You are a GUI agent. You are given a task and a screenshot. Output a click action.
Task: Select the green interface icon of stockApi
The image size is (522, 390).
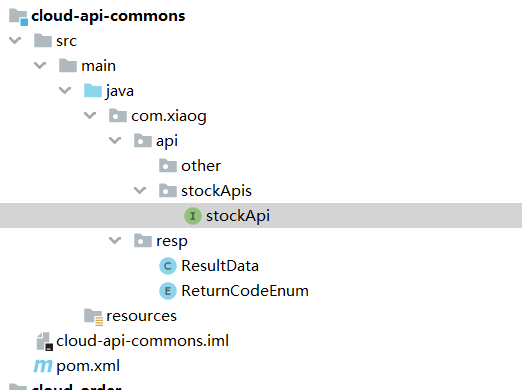[x=193, y=216]
